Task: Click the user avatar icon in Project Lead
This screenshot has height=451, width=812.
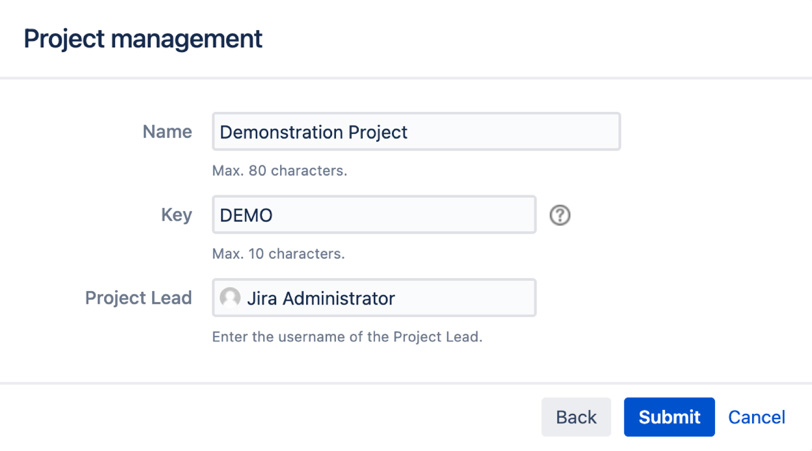Action: (x=230, y=298)
